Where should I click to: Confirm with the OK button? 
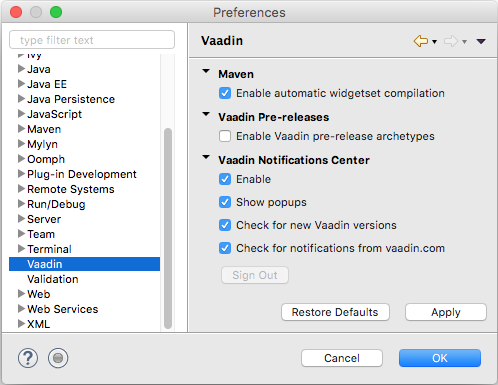440,358
